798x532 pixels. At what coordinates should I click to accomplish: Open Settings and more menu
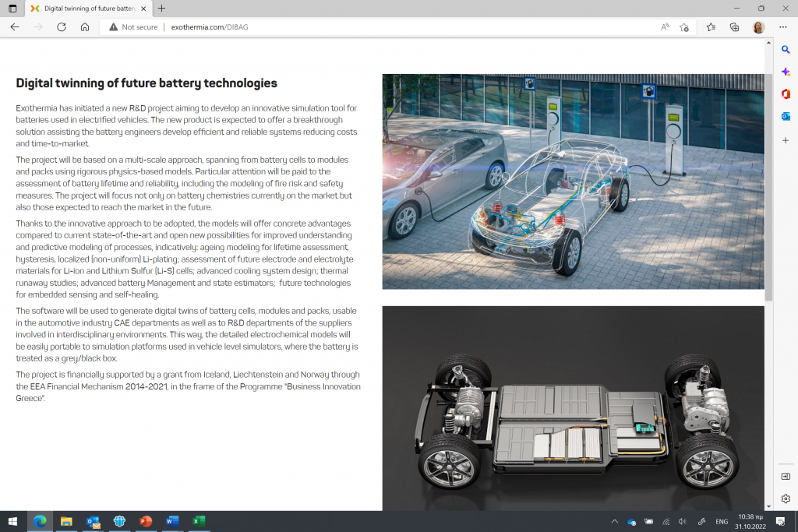coord(782,27)
